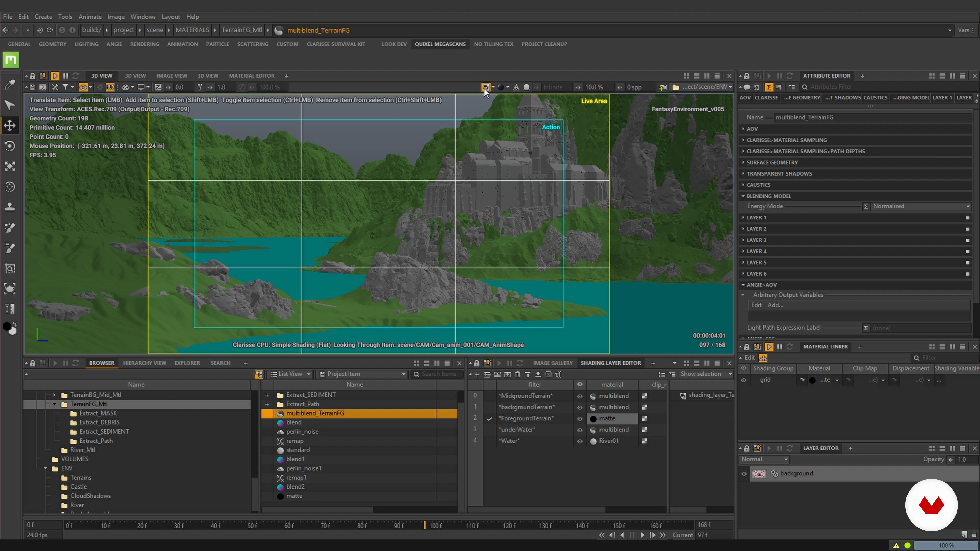980x551 pixels.
Task: Open the Normal blend mode dropdown in Layer Editor
Action: tap(765, 459)
